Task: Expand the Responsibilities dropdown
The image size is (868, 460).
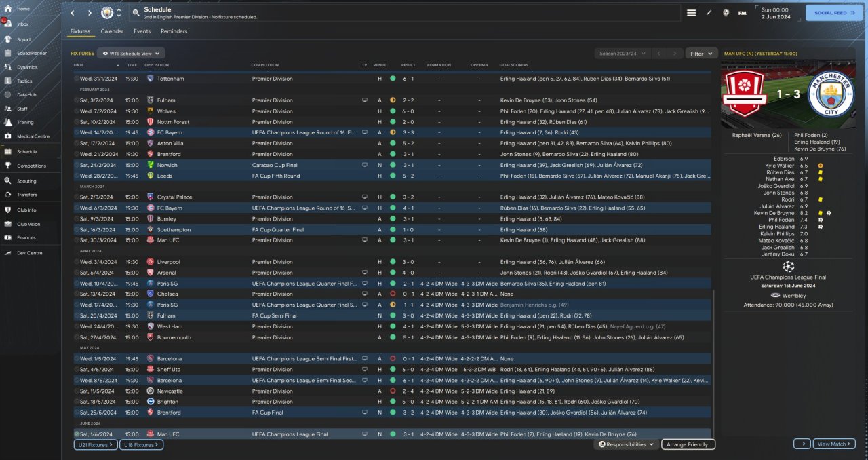Action: (627, 444)
